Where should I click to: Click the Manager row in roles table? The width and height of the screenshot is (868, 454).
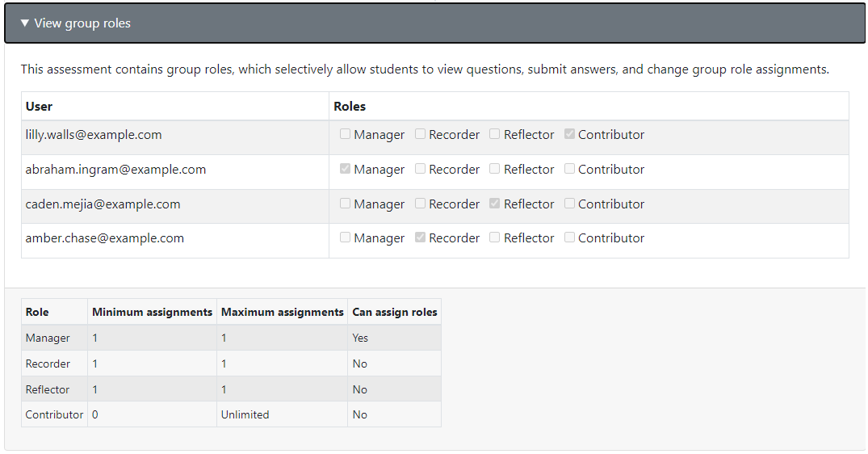(x=232, y=338)
